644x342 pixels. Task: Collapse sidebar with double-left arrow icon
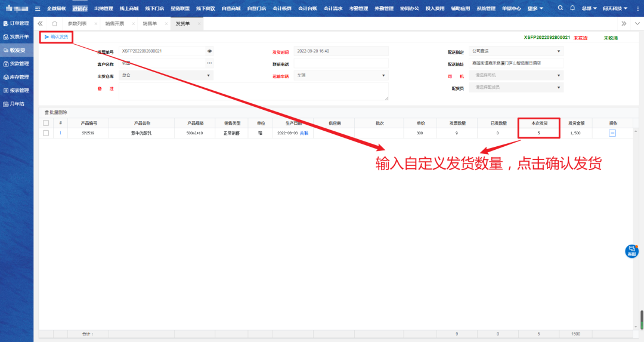pyautogui.click(x=40, y=23)
